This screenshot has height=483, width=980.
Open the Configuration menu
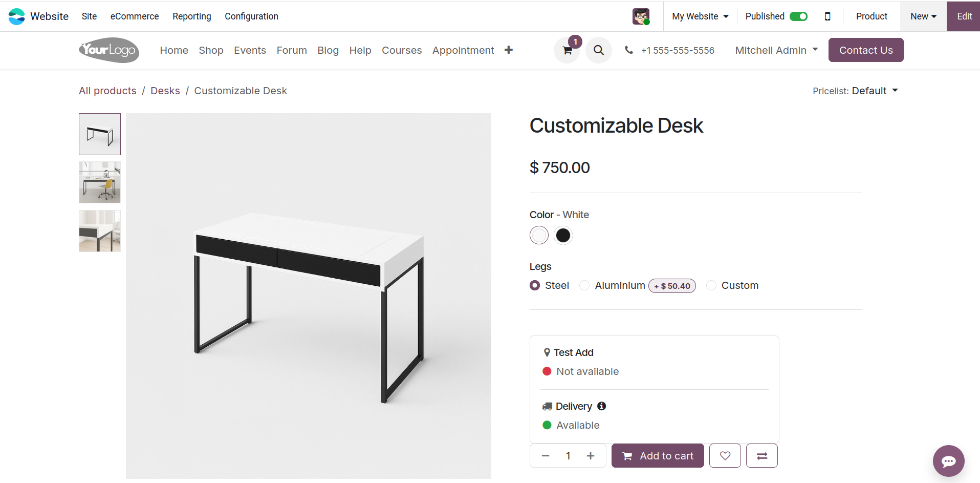tap(251, 16)
